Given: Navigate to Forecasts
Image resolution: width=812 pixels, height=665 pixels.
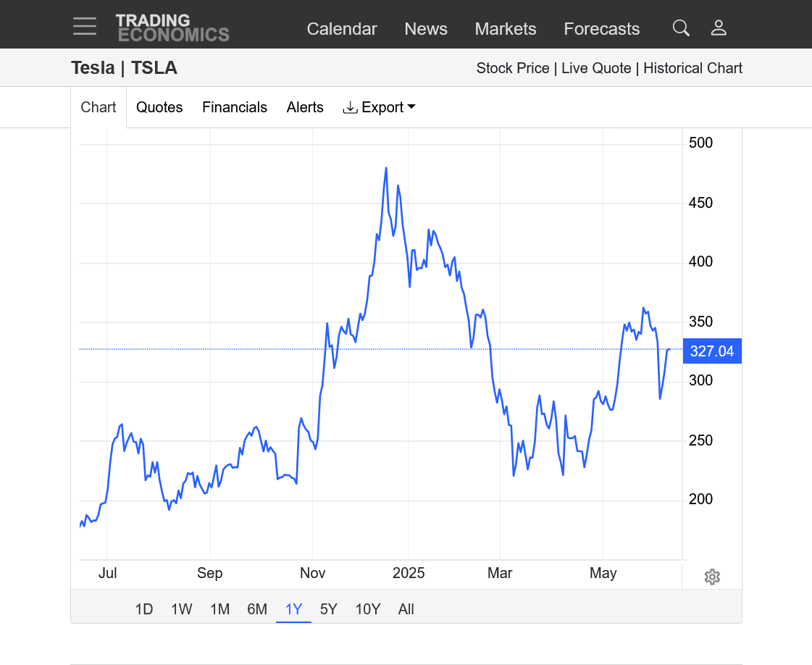Looking at the screenshot, I should 602,29.
